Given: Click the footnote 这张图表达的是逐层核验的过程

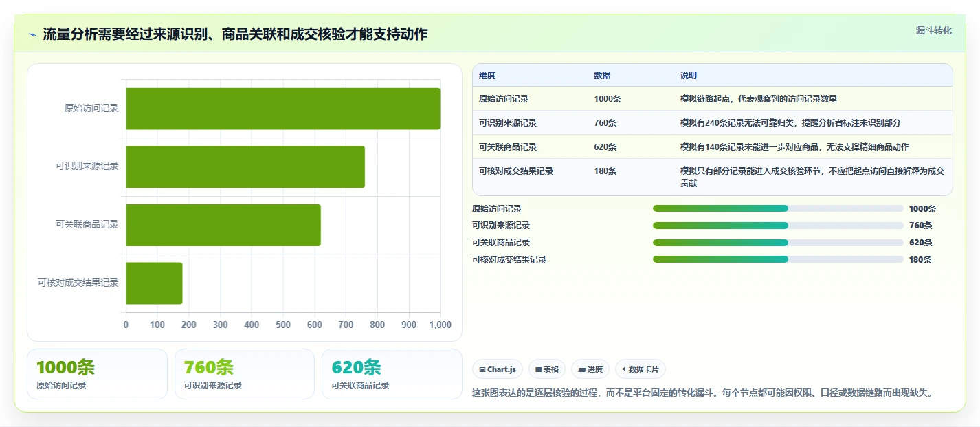Looking at the screenshot, I should pyautogui.click(x=702, y=393).
